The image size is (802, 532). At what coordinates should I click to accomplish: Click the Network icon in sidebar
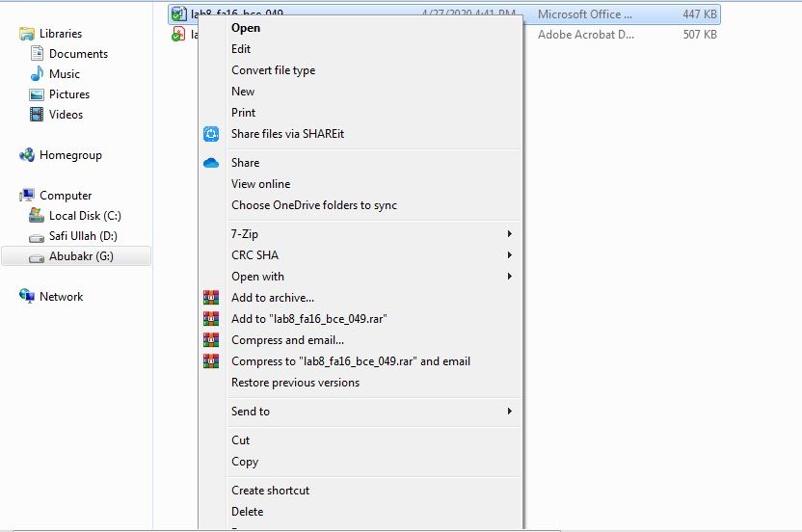pyautogui.click(x=27, y=296)
